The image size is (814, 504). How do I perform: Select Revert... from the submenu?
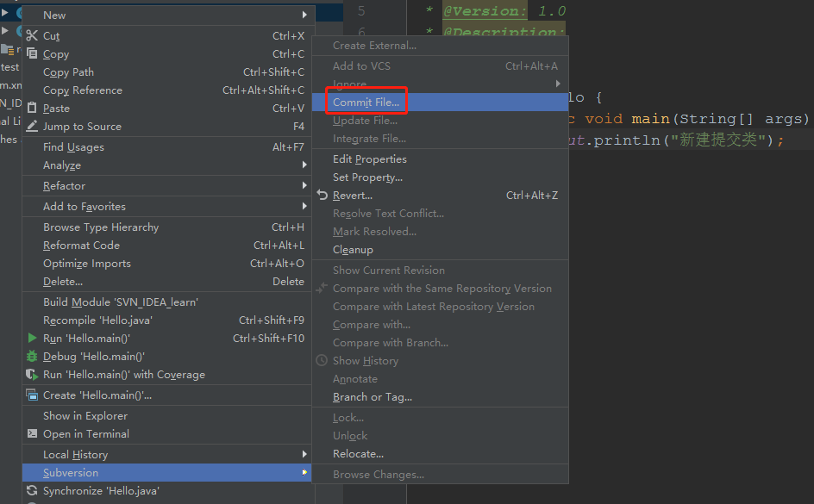tap(441, 196)
